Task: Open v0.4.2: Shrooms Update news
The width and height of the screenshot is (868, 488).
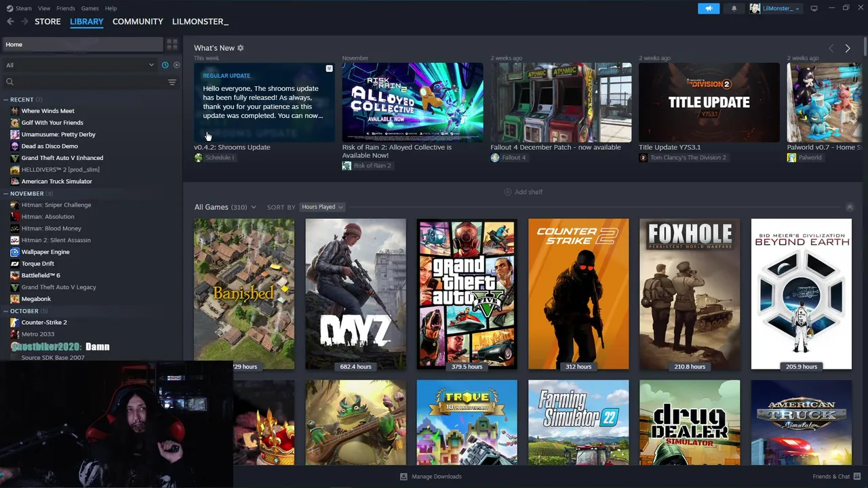Action: tap(232, 147)
